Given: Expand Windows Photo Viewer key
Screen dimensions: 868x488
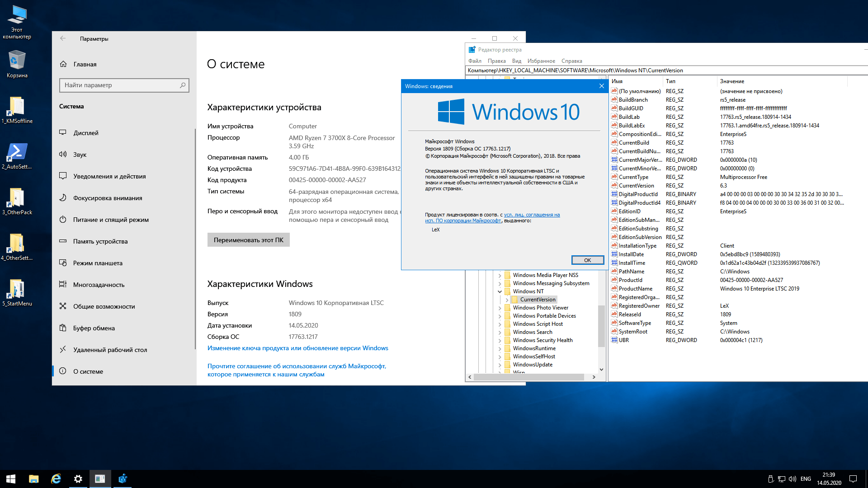Looking at the screenshot, I should coord(500,308).
